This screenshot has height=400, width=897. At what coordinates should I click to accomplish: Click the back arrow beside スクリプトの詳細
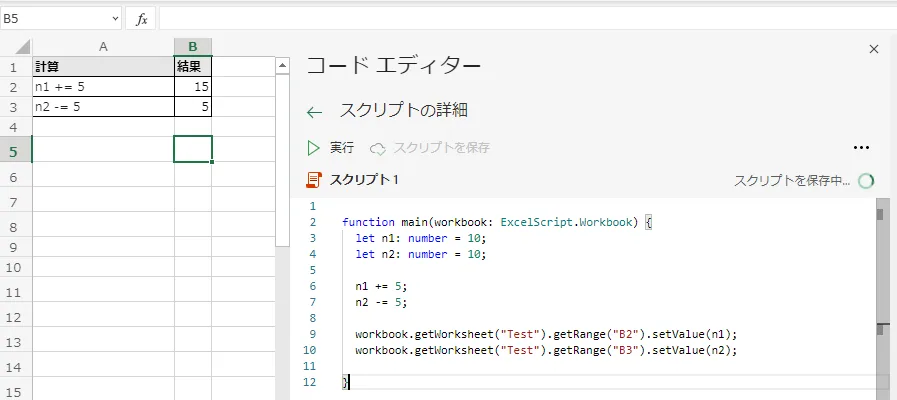(x=315, y=112)
